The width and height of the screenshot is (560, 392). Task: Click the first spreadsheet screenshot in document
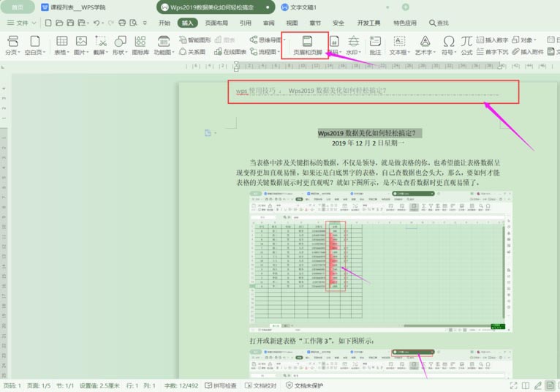tap(381, 262)
